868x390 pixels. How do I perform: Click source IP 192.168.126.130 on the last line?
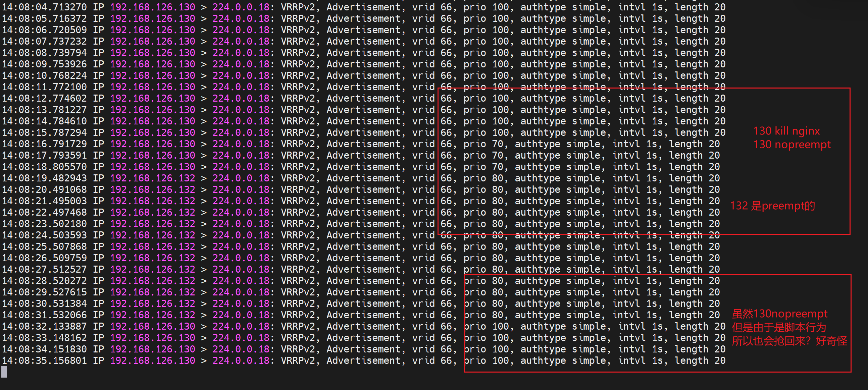152,361
